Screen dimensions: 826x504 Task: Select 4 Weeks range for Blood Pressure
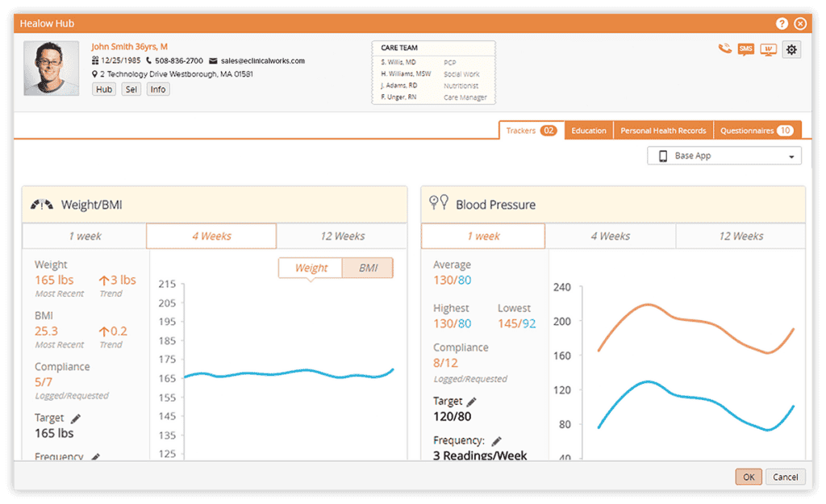click(610, 236)
